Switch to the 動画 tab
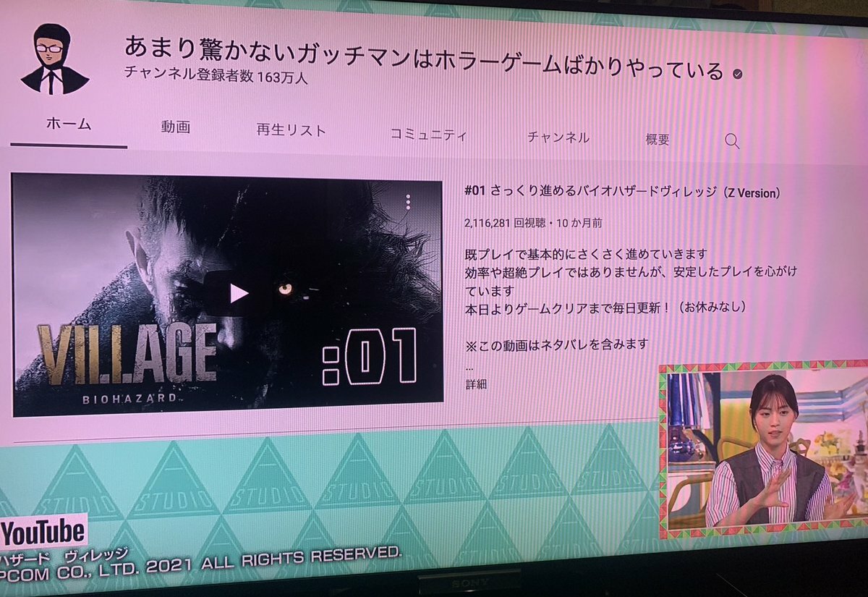The image size is (868, 597). [x=175, y=127]
